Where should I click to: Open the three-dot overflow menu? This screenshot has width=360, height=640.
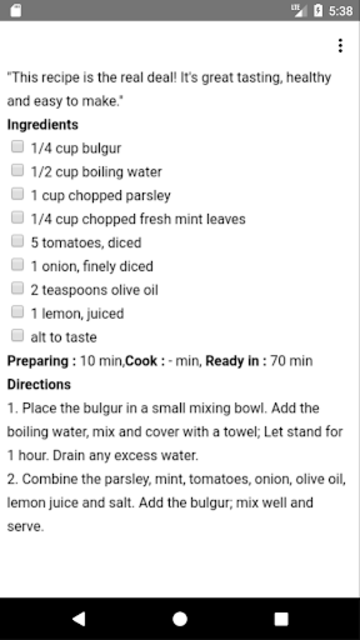click(x=340, y=46)
